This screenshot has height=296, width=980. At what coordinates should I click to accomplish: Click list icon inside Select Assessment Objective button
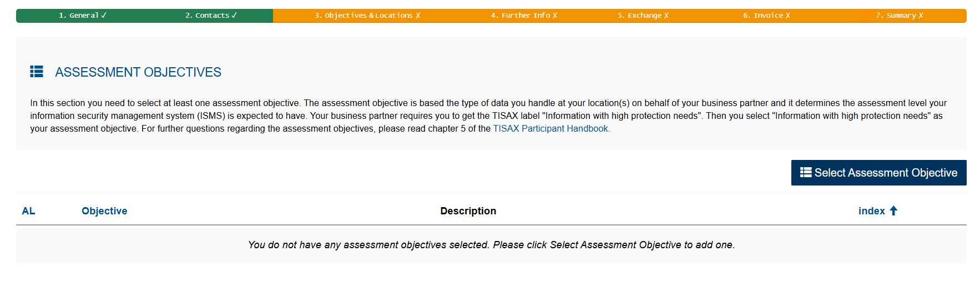click(806, 173)
